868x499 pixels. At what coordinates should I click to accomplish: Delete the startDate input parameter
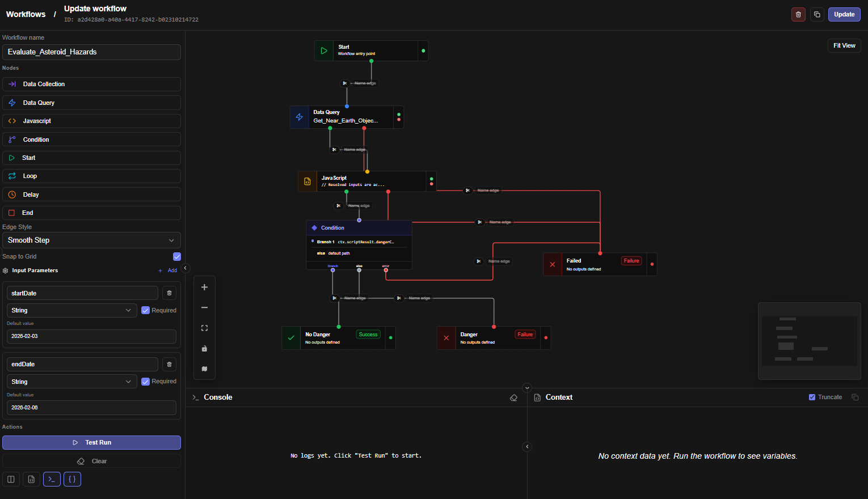(x=169, y=293)
